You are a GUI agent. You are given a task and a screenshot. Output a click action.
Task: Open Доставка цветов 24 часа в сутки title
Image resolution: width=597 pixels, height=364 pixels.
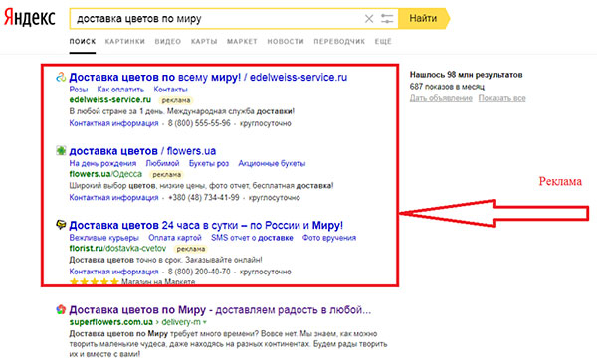coord(206,225)
